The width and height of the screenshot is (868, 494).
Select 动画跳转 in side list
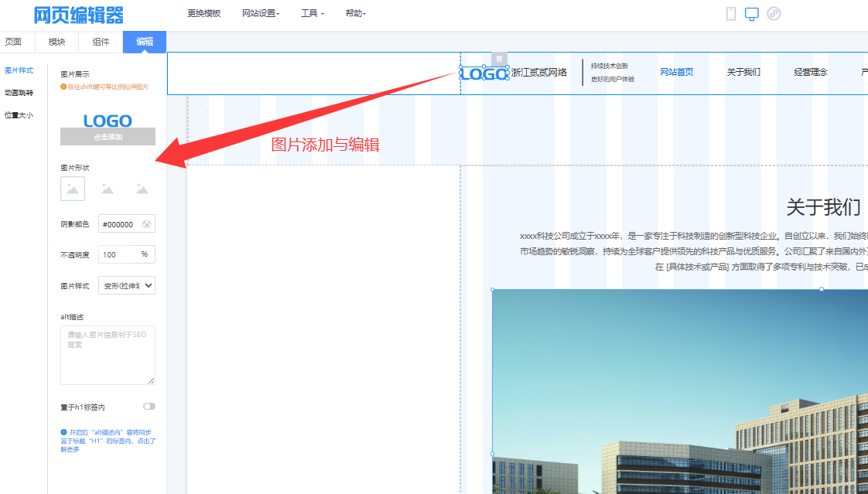click(19, 93)
